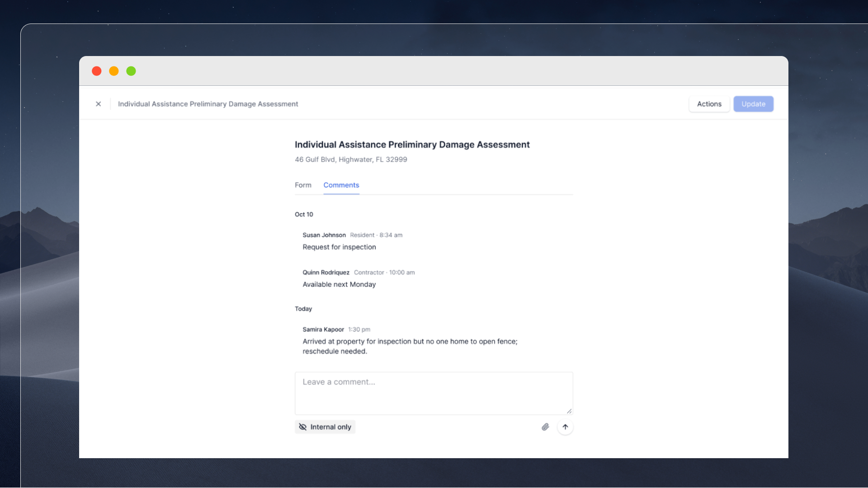Click the yellow minimize window button
Viewport: 868px width, 488px height.
click(114, 71)
